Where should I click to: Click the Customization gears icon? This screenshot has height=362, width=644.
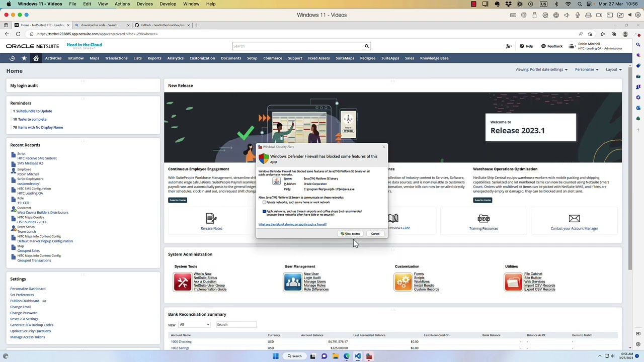pyautogui.click(x=403, y=282)
